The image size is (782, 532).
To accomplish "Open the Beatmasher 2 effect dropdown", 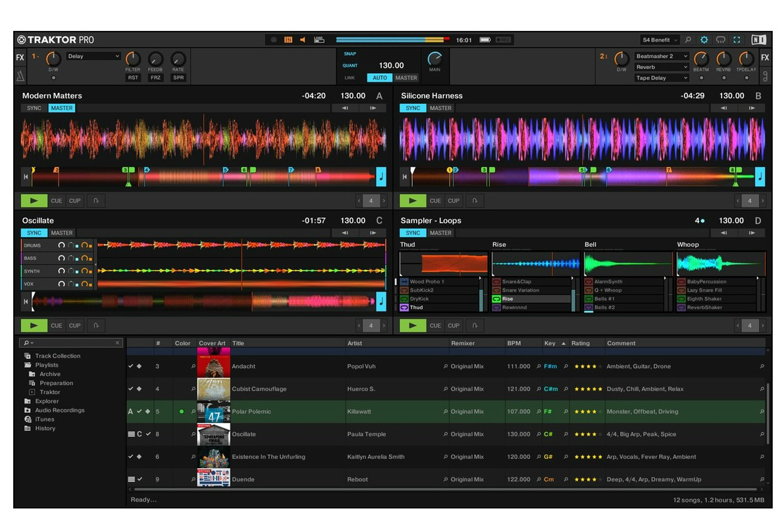I will pyautogui.click(x=662, y=57).
